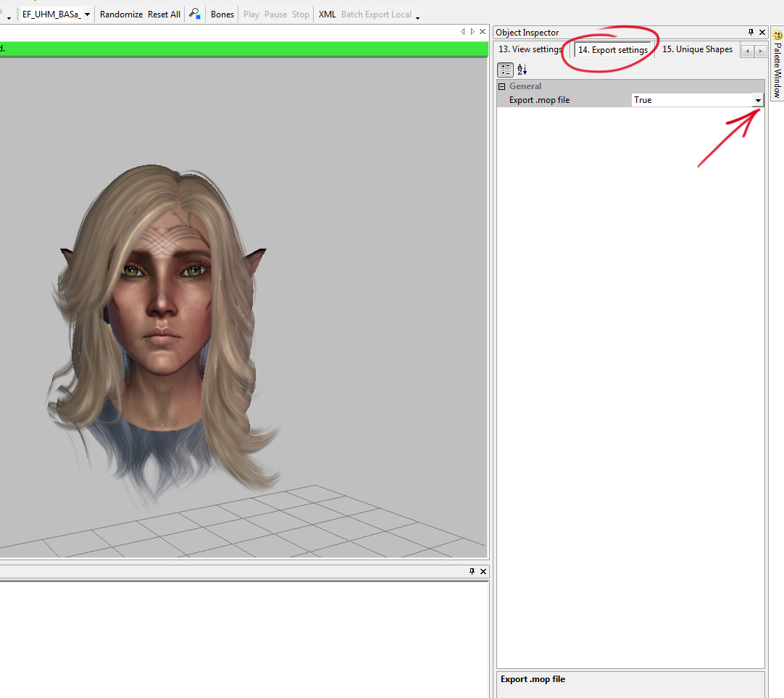The image size is (784, 698).
Task: Open the EF_UHM_BASa_ model dropdown
Action: (87, 14)
